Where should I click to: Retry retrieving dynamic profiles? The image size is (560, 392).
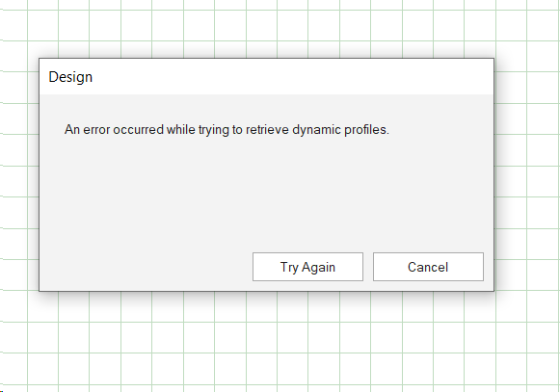(x=307, y=267)
